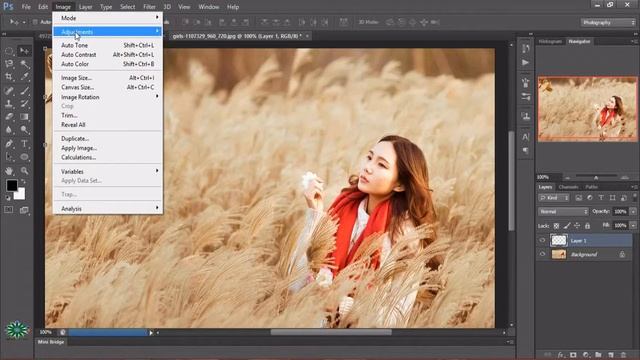
Task: Toggle lock image pixels brush
Action: pos(567,225)
